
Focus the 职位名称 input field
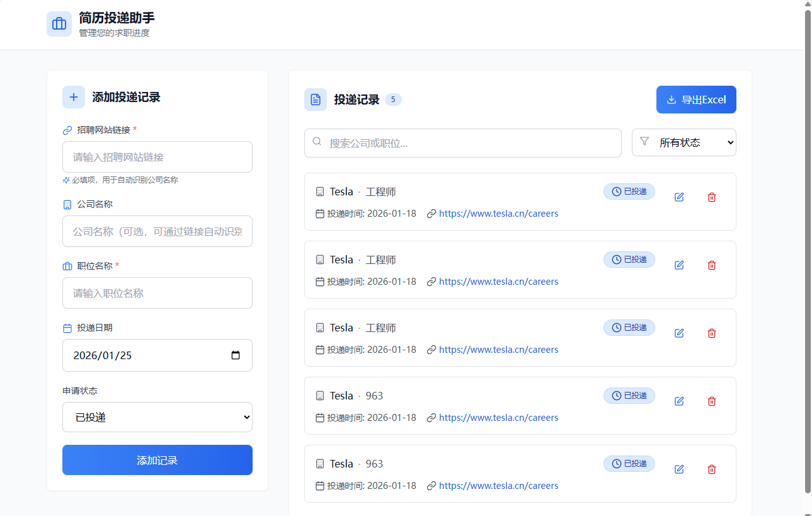[157, 293]
